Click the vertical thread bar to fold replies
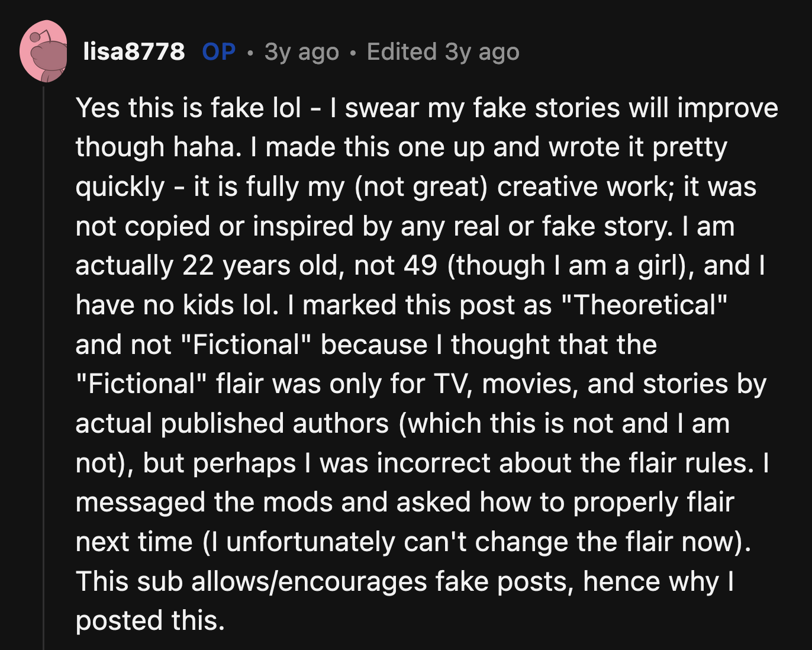This screenshot has width=812, height=650. pyautogui.click(x=46, y=355)
